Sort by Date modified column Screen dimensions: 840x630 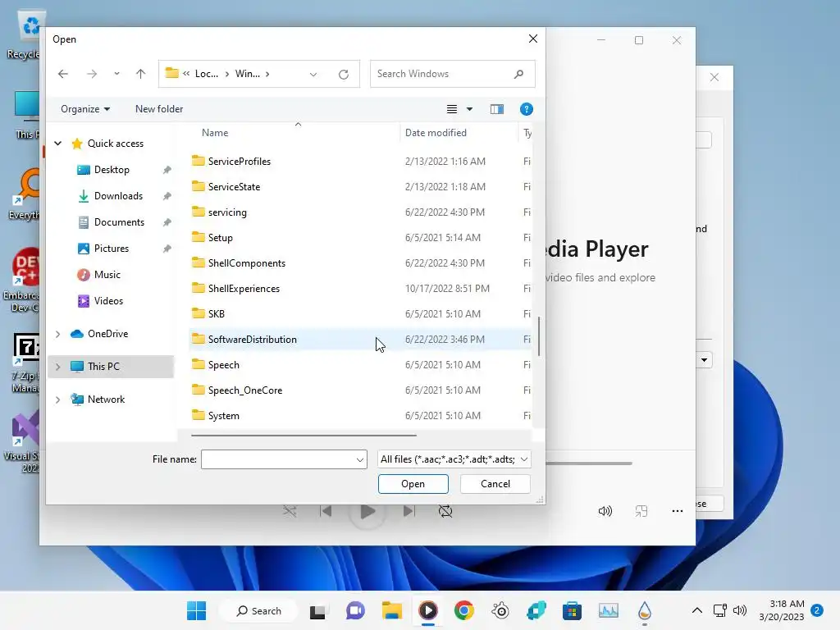tap(436, 133)
